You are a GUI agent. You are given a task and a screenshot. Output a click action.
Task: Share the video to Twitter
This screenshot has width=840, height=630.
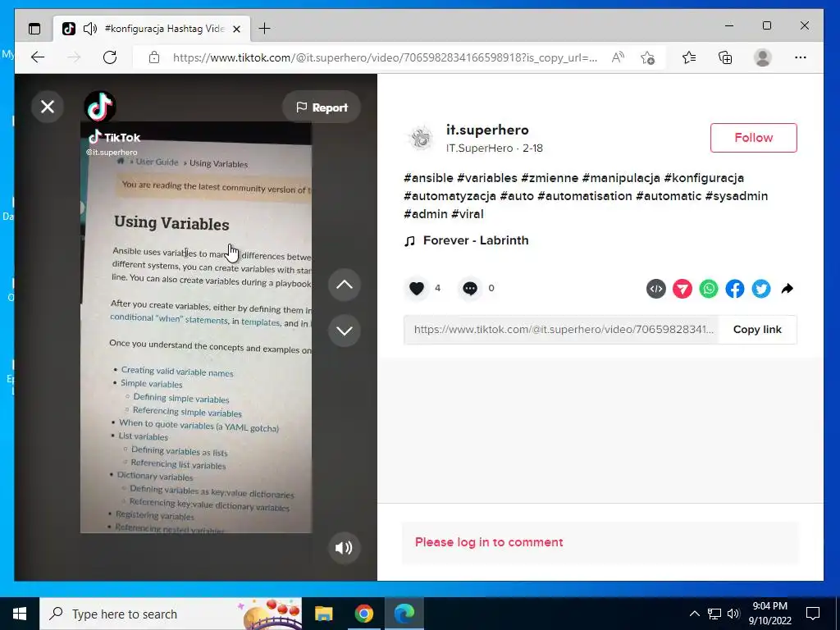click(760, 289)
